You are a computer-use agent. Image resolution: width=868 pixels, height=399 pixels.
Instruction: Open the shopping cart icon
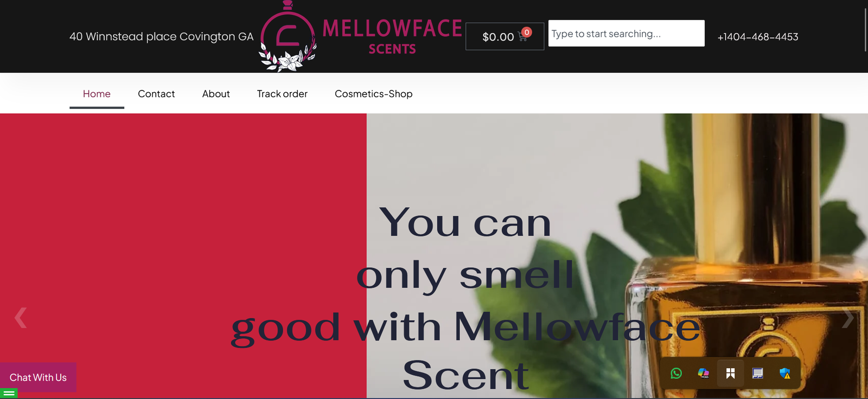coord(523,36)
